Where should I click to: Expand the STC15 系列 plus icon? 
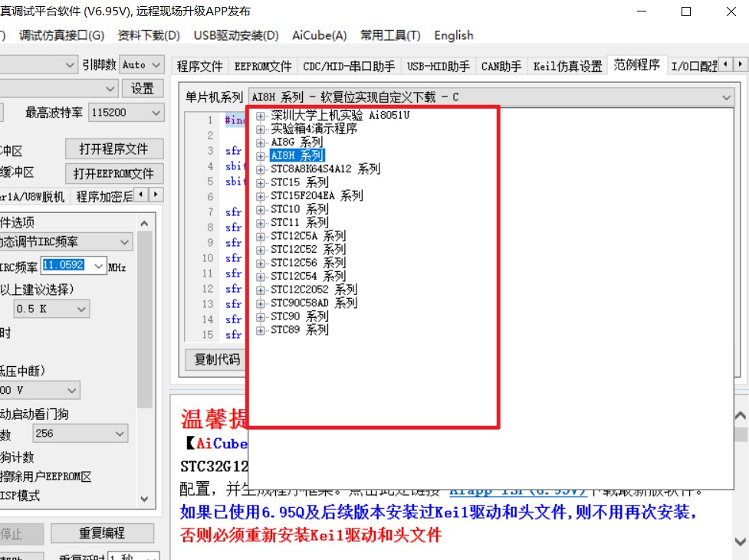tap(261, 183)
